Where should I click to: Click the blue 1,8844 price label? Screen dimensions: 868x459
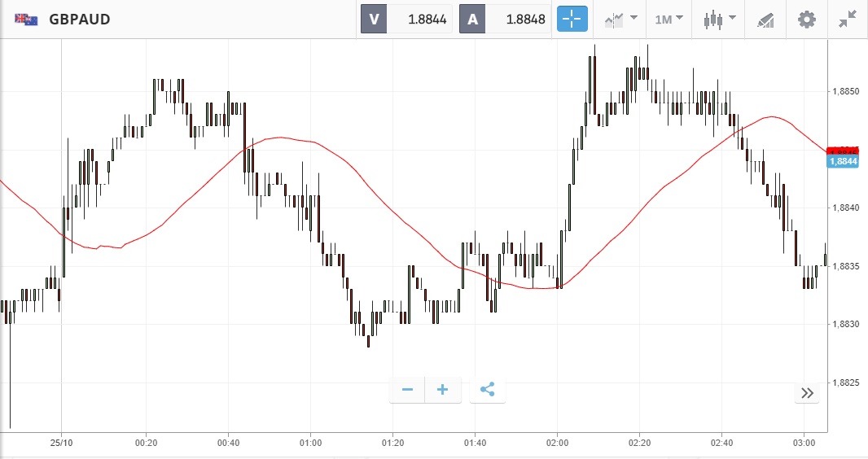[x=843, y=162]
